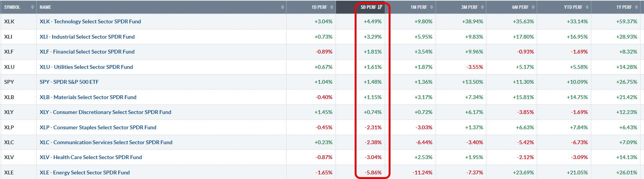Sort by YTD PERF arrows icon

[x=588, y=7]
